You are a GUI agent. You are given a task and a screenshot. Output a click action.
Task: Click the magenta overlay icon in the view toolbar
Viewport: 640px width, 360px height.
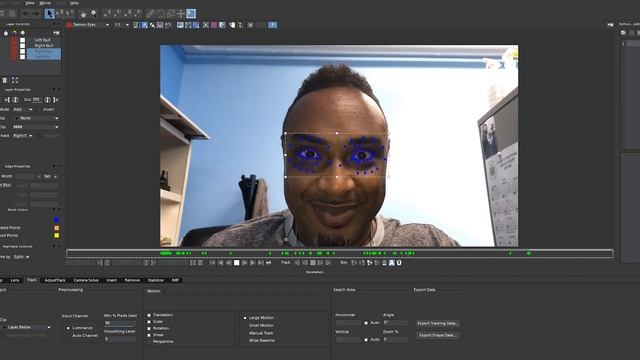point(214,25)
